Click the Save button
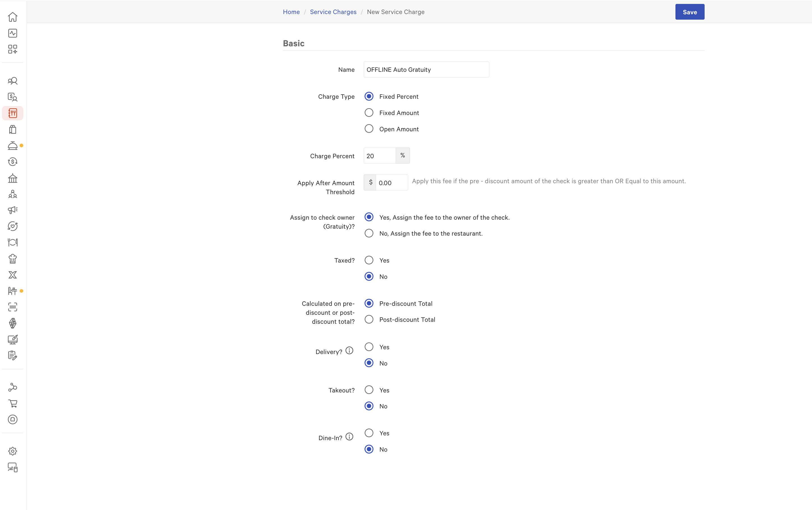The height and width of the screenshot is (510, 812). click(690, 12)
